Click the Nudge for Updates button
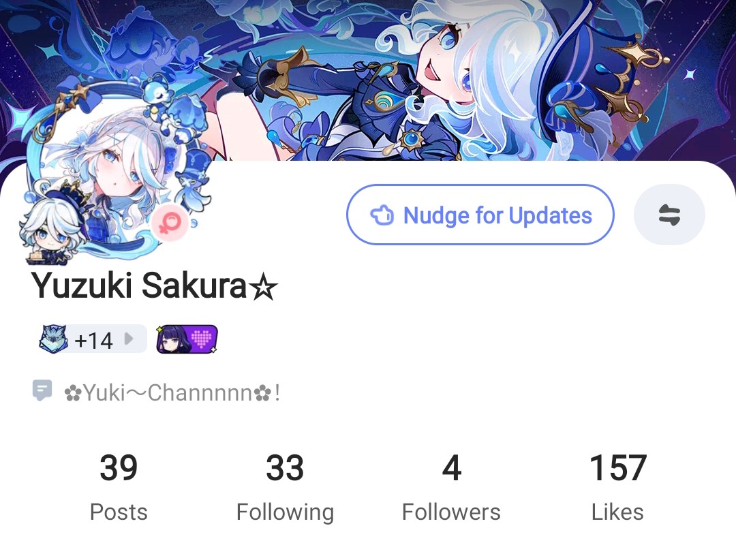Image resolution: width=736 pixels, height=560 pixels. point(480,215)
